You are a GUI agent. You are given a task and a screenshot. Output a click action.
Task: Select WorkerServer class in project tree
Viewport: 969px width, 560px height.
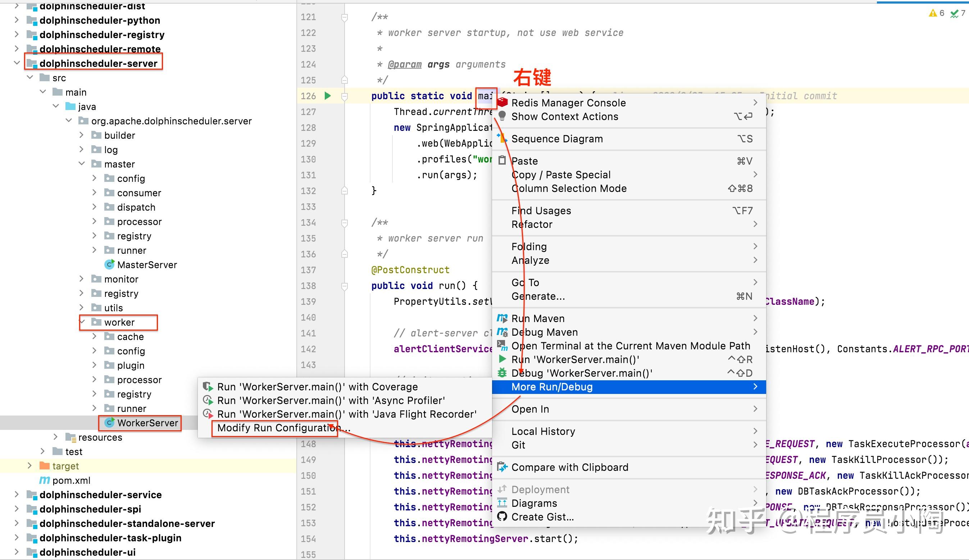[147, 423]
